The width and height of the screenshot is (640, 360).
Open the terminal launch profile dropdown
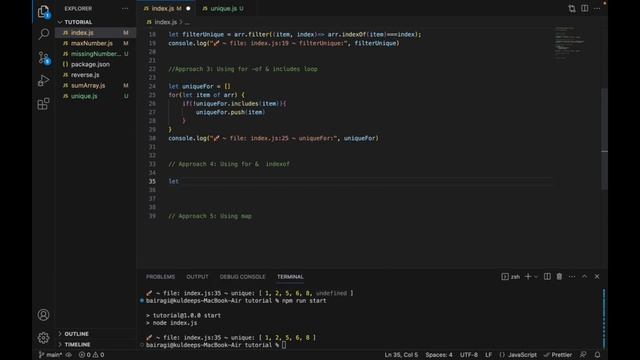click(536, 277)
